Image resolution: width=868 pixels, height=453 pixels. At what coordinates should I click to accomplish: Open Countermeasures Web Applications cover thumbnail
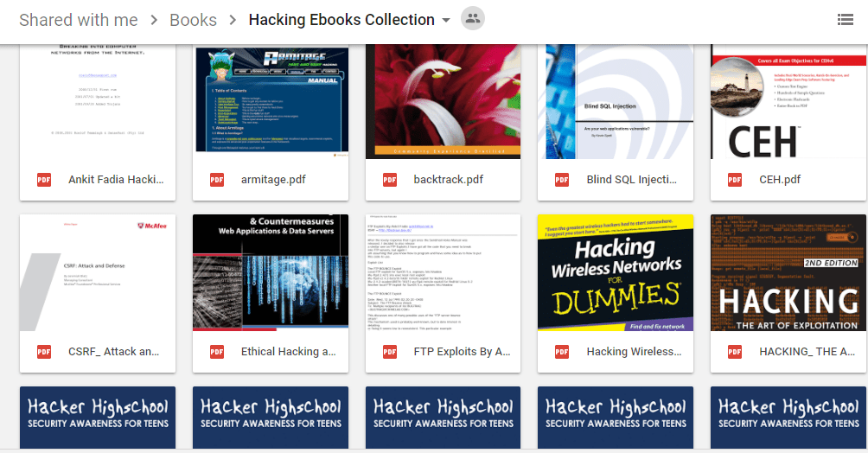(271, 272)
